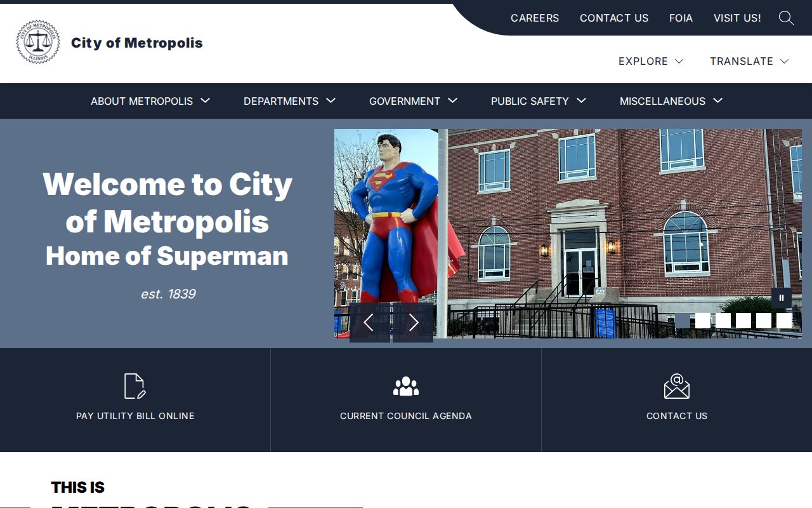View Current Council Agenda link
This screenshot has height=508, width=812.
[406, 416]
